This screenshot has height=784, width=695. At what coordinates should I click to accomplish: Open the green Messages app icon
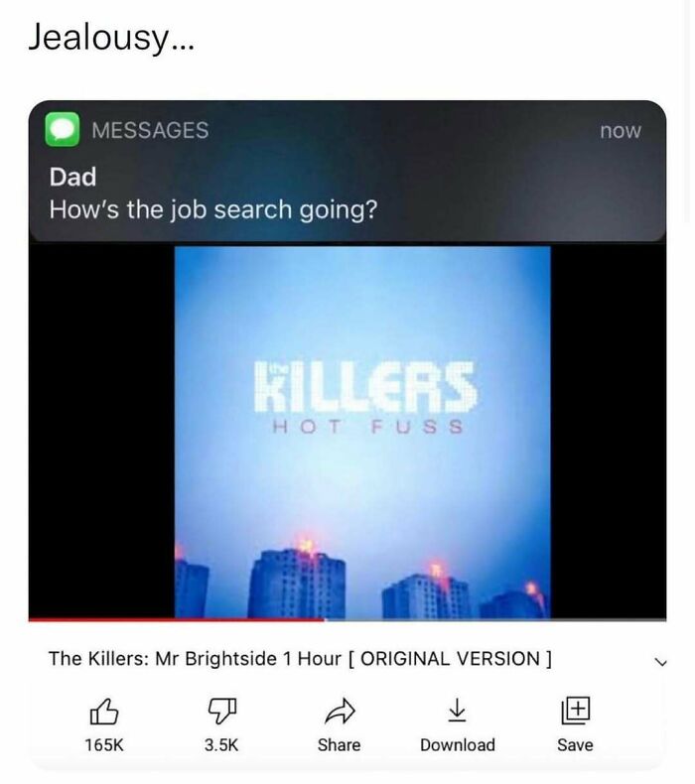62,129
